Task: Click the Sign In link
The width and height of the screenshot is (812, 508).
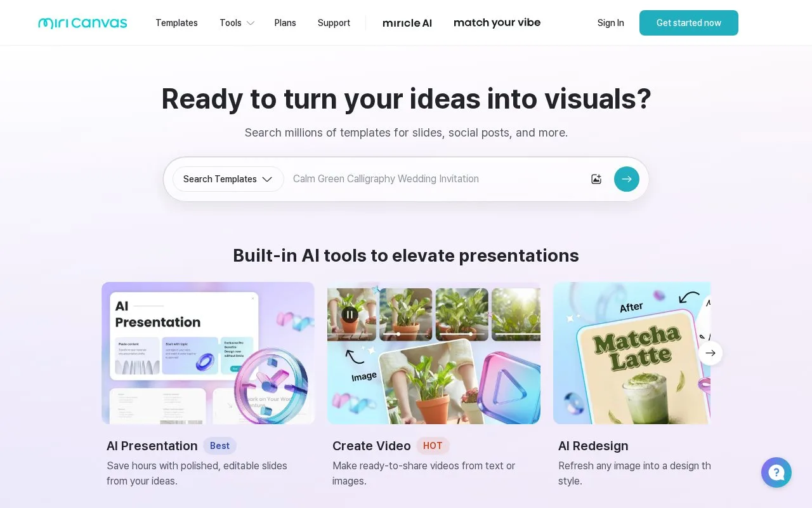Action: pos(611,23)
